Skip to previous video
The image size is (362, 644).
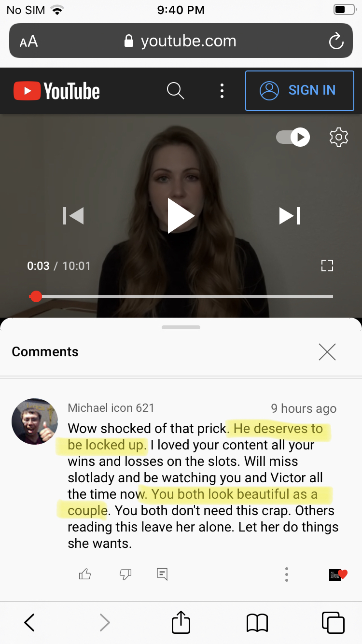tap(73, 216)
